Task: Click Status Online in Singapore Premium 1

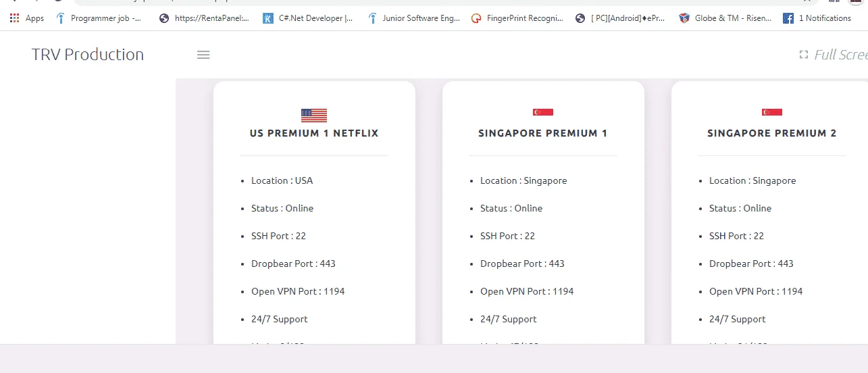Action: click(511, 208)
